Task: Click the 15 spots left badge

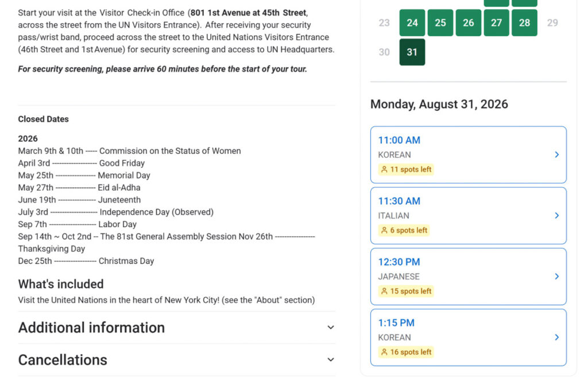Action: (x=406, y=291)
